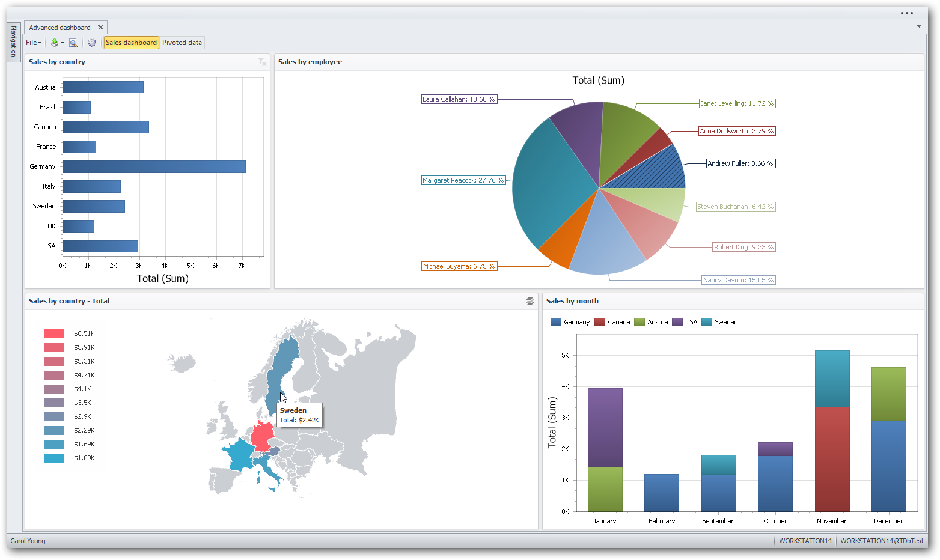Click the Canada swatch in Sales by month legend
Screen dimensions: 940x560
600,322
